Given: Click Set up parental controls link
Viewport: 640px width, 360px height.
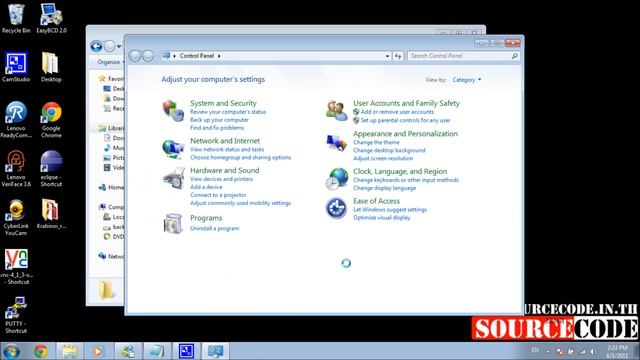Looking at the screenshot, I should [405, 120].
